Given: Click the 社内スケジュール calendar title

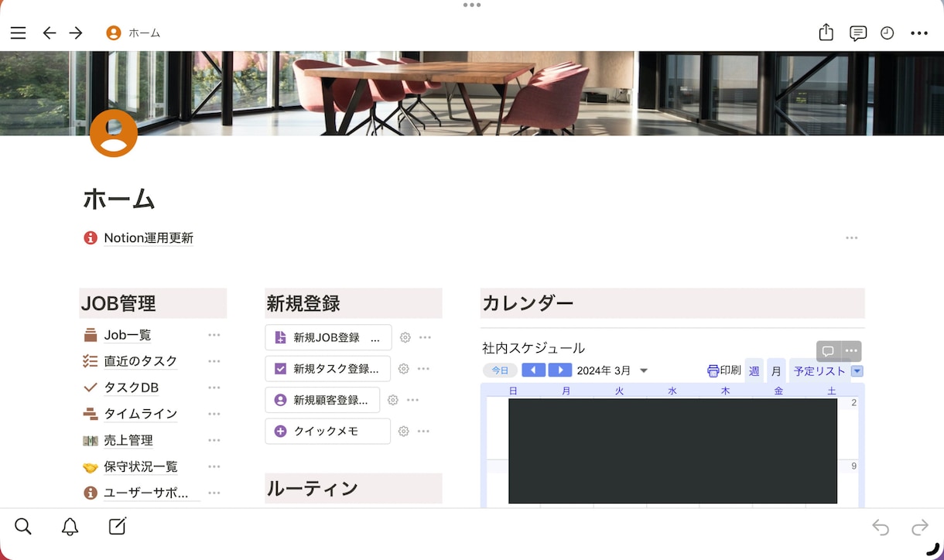Looking at the screenshot, I should [534, 348].
